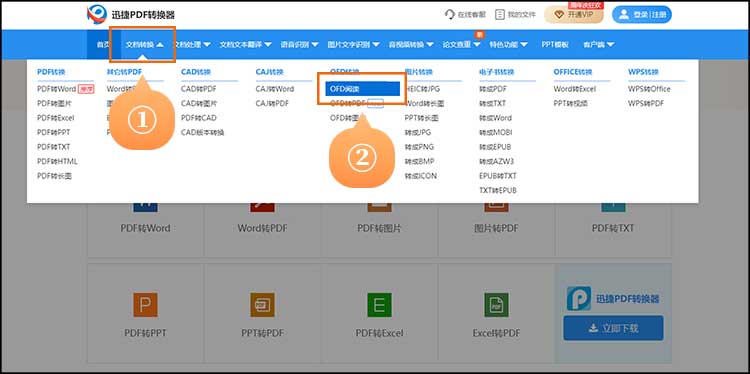Open the 图片转PDF card label
Viewport: 750px width, 374px height.
[x=496, y=228]
